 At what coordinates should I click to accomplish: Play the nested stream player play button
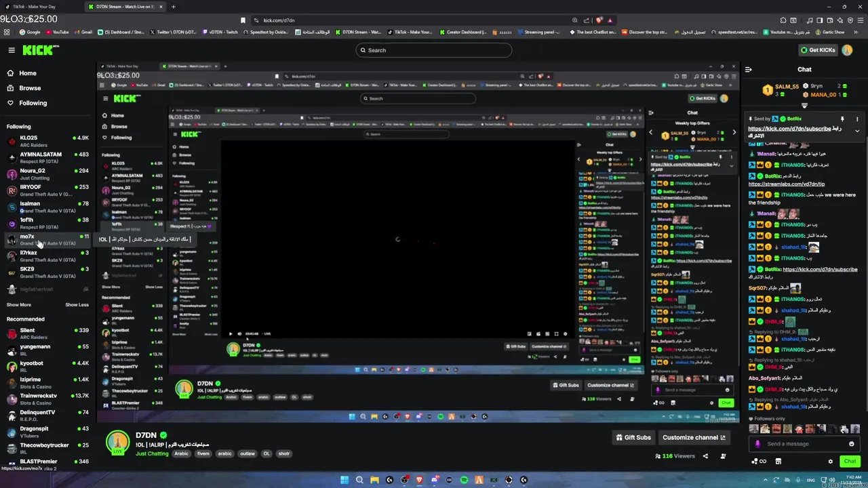(230, 333)
